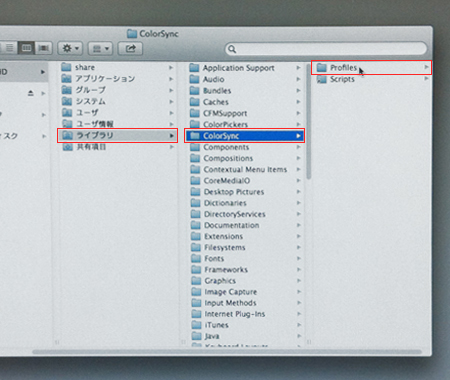Open the Audio folder
The image size is (450, 380).
(x=245, y=79)
